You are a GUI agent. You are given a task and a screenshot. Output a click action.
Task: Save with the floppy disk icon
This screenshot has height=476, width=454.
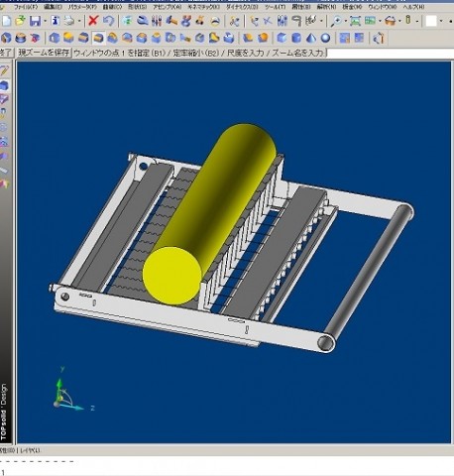[x=35, y=21]
